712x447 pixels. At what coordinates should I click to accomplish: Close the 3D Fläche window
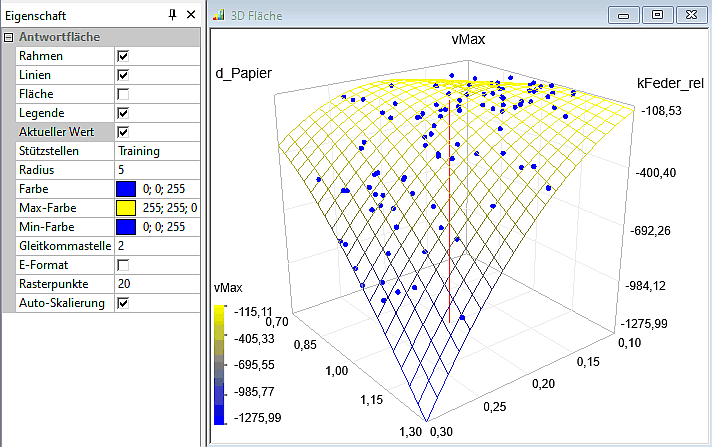tap(691, 15)
